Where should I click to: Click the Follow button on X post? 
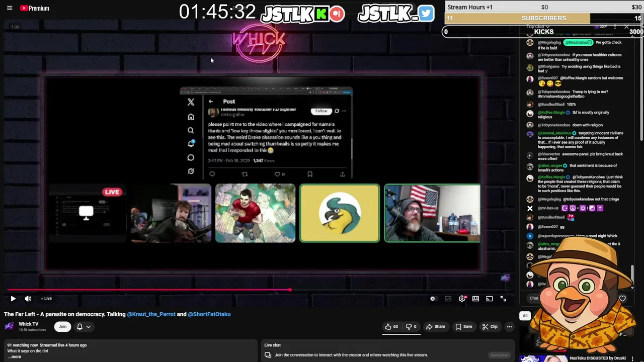321,111
